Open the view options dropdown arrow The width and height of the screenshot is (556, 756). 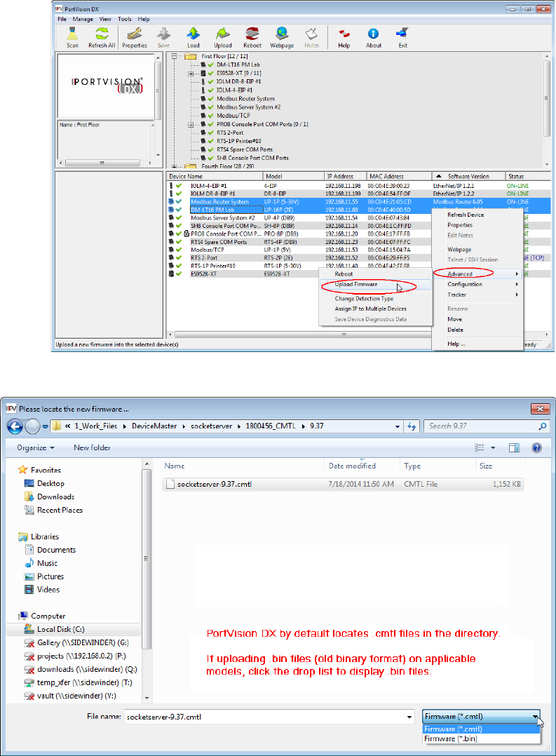pos(493,448)
